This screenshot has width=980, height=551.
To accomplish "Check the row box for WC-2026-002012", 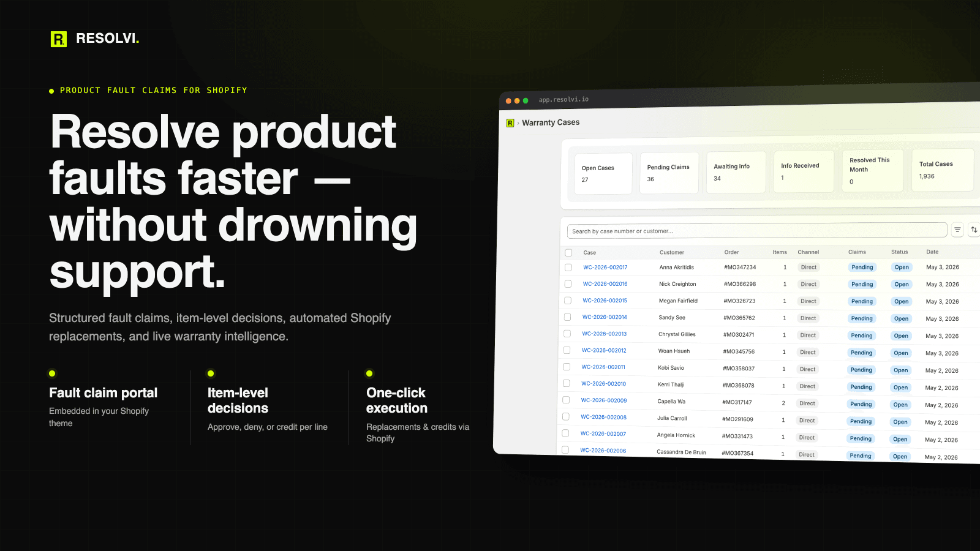I will (x=567, y=350).
